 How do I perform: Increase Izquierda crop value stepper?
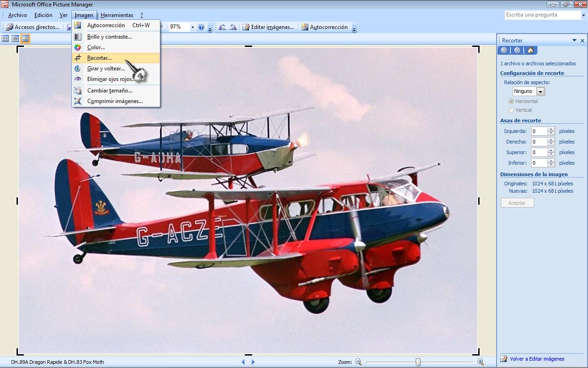(x=551, y=129)
